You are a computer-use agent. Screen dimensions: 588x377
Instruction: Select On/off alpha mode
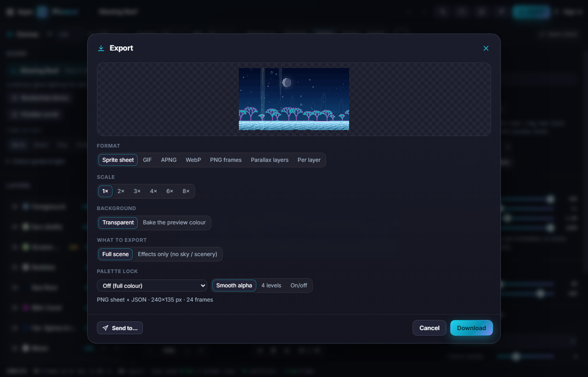[299, 286]
